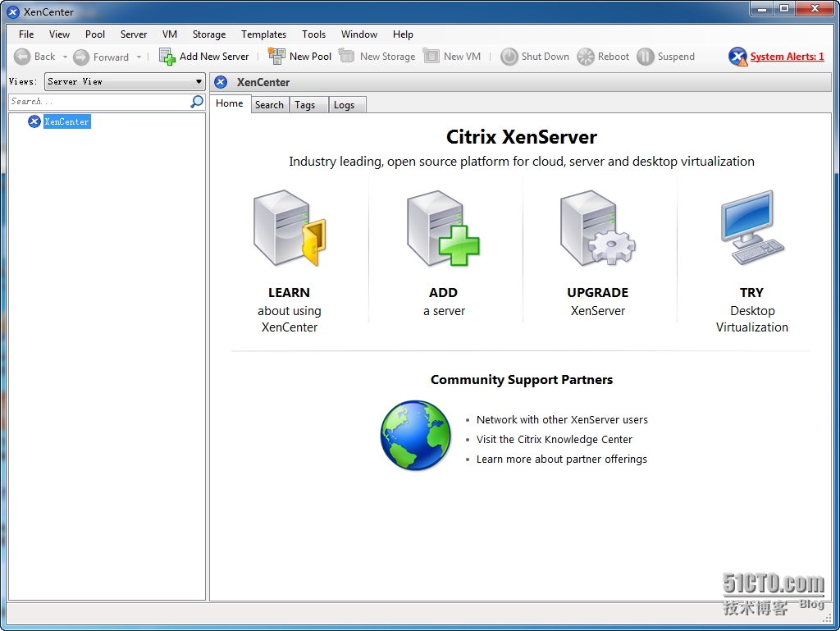
Task: Click the Reboot label
Action: coord(614,57)
